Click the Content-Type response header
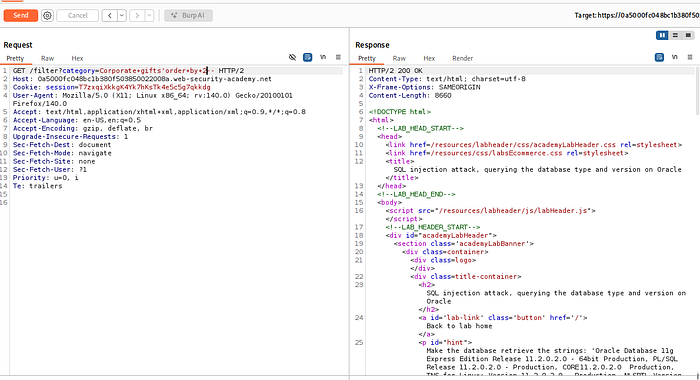 pos(447,79)
